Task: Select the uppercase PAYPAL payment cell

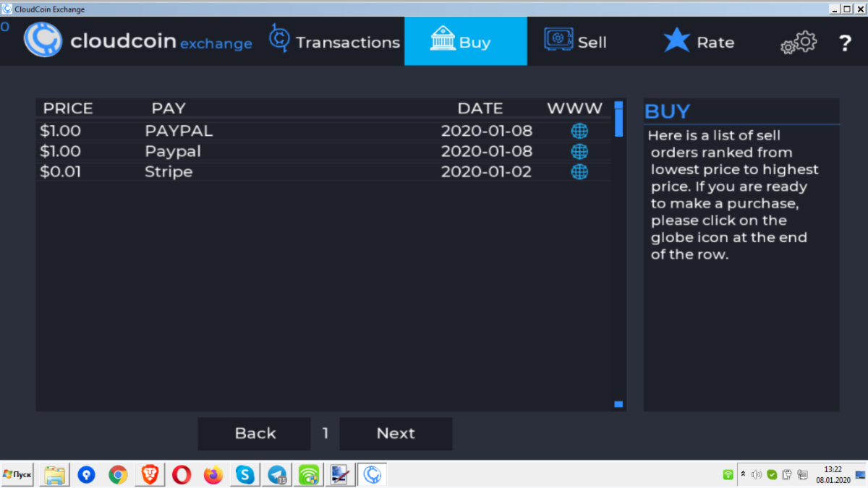Action: coord(179,131)
